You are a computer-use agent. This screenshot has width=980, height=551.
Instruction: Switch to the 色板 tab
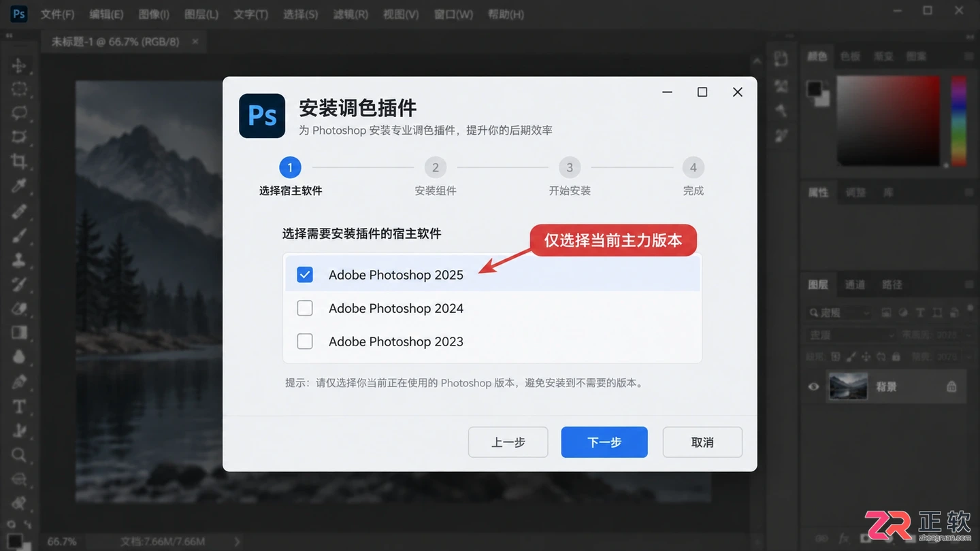coord(850,56)
